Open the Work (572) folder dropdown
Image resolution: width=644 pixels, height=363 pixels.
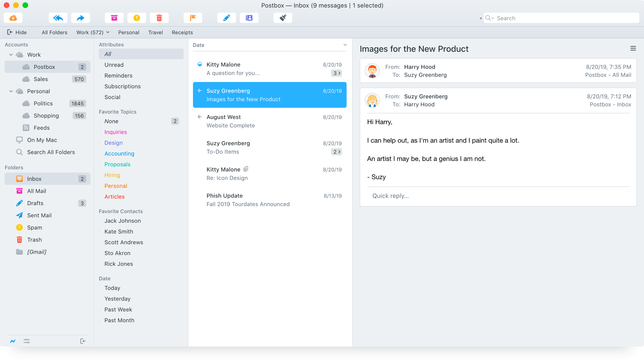point(93,32)
